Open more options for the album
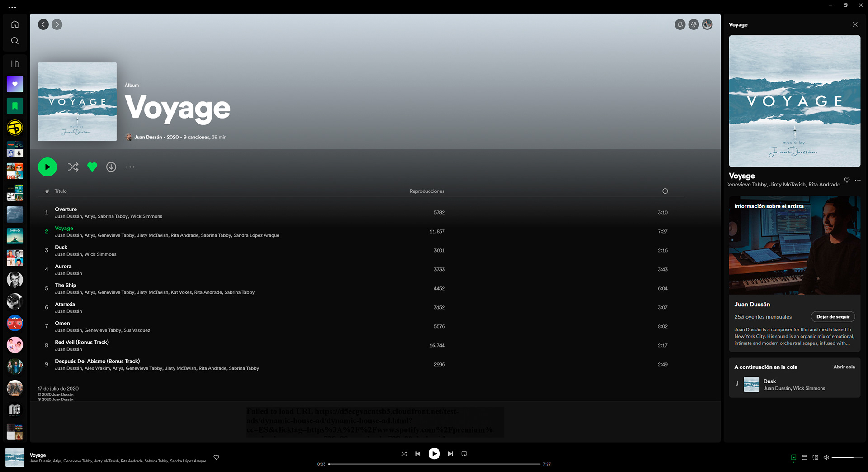Viewport: 868px width, 472px height. click(130, 167)
